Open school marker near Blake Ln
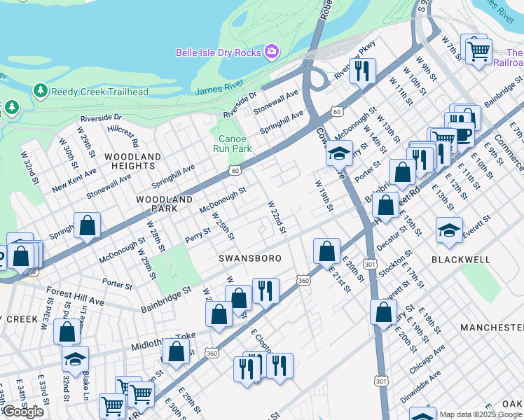This screenshot has height=420, width=524. point(75,360)
